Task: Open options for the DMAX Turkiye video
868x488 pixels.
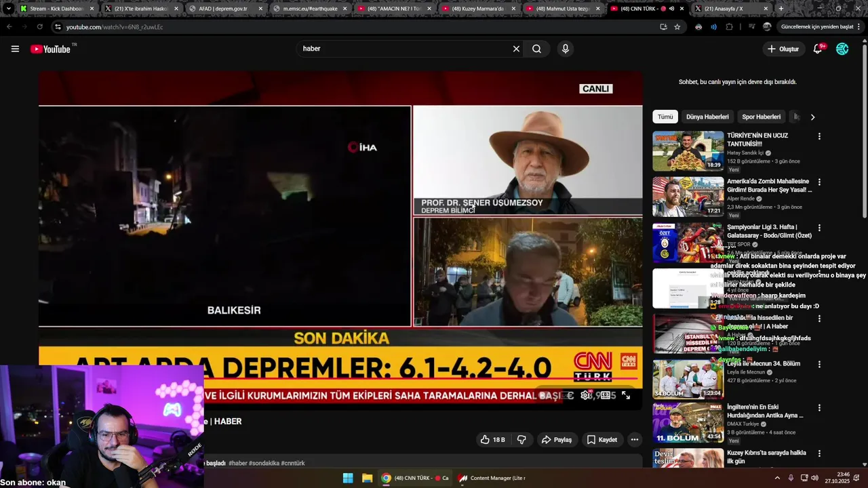Action: point(819,408)
